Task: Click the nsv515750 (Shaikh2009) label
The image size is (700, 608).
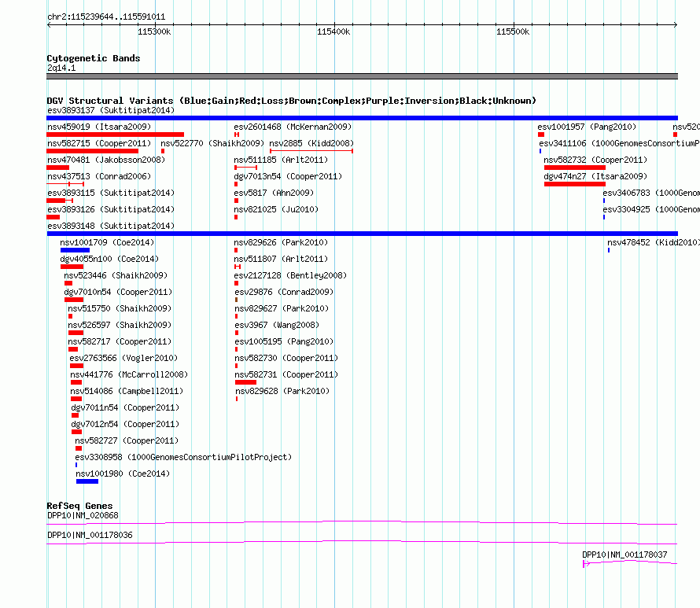Action: pos(120,308)
